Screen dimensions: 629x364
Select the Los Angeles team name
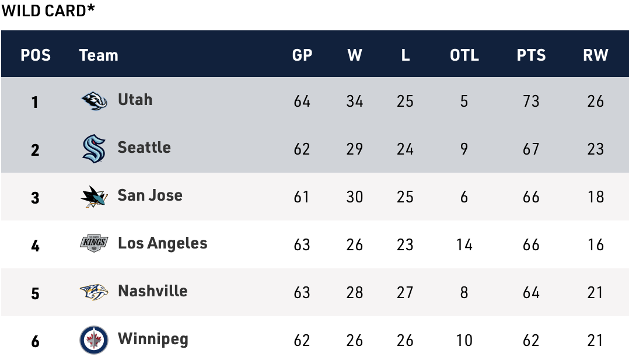coord(162,243)
